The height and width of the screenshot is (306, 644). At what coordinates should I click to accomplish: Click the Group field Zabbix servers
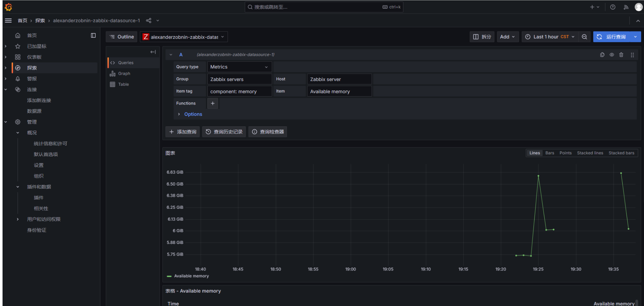240,79
